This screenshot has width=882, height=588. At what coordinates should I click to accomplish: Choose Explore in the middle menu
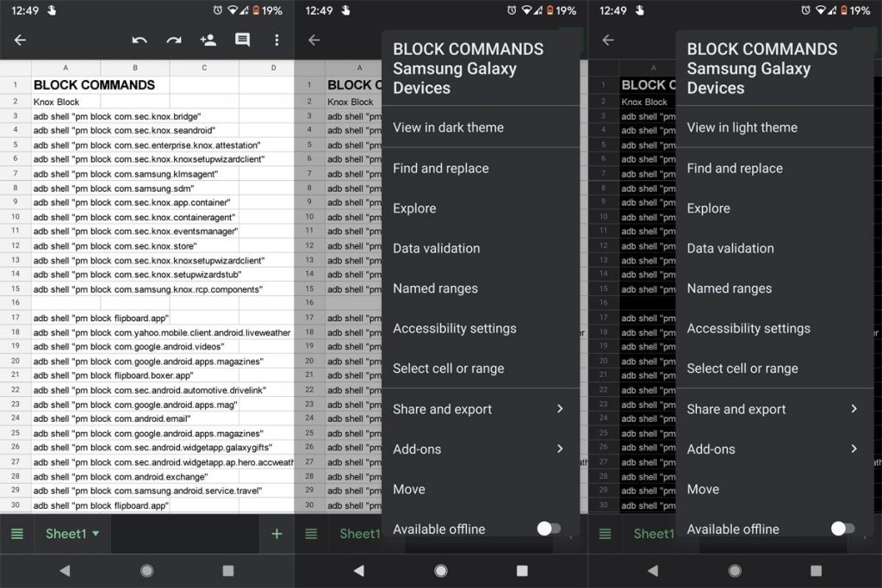[x=481, y=208]
